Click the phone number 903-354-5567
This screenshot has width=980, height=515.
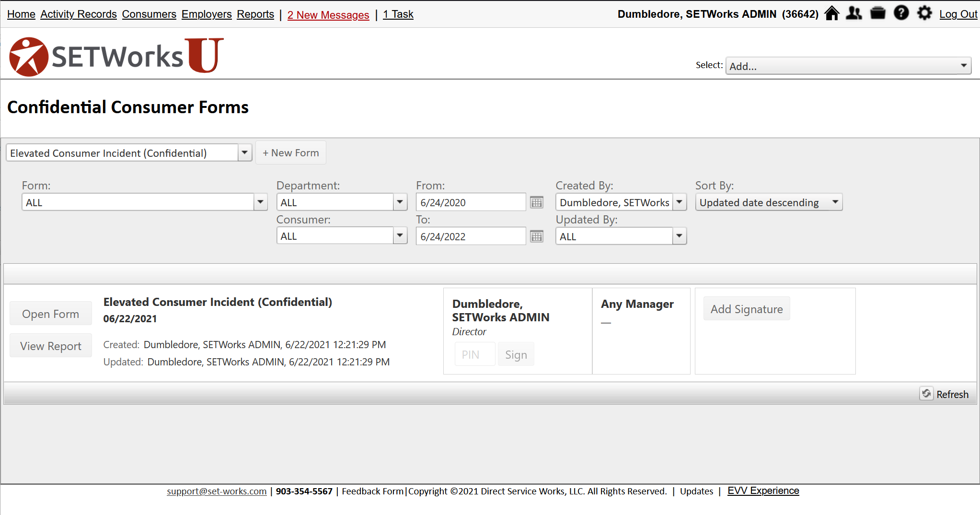[x=304, y=491]
